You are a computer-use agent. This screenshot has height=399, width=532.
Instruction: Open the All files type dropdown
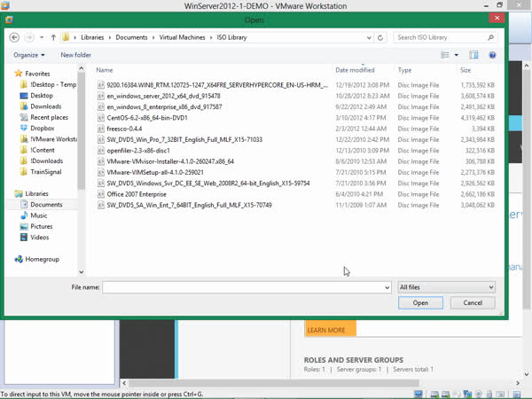click(447, 287)
